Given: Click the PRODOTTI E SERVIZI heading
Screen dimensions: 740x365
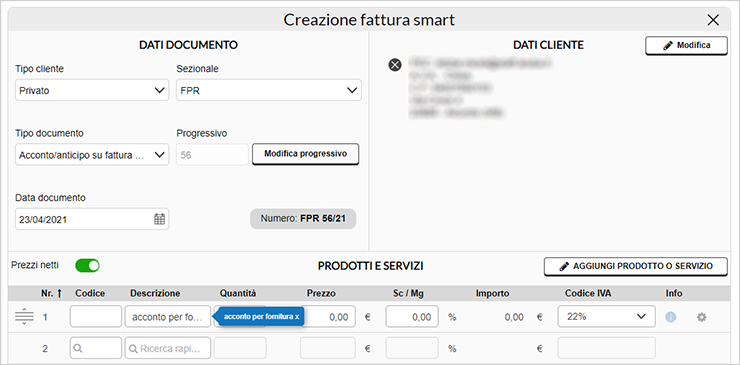Looking at the screenshot, I should tap(370, 266).
